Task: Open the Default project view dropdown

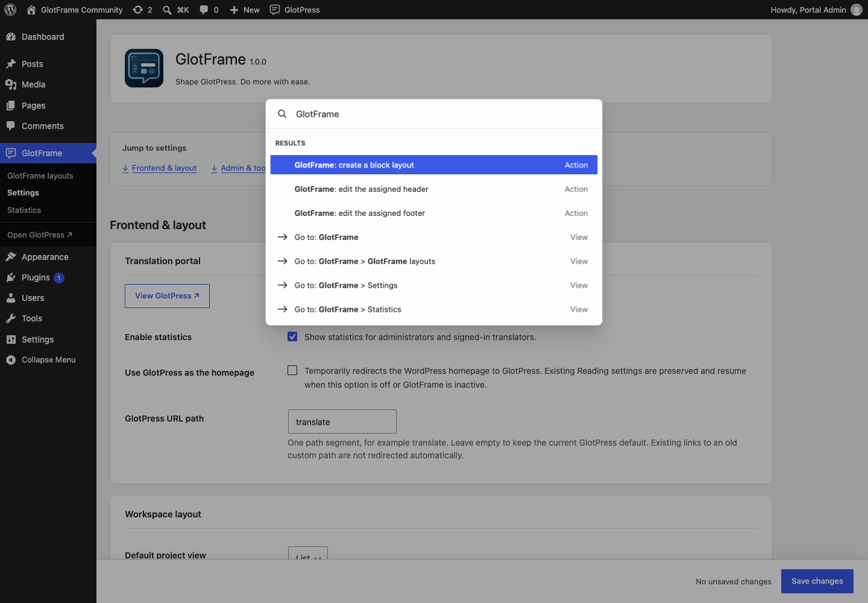Action: (x=308, y=553)
